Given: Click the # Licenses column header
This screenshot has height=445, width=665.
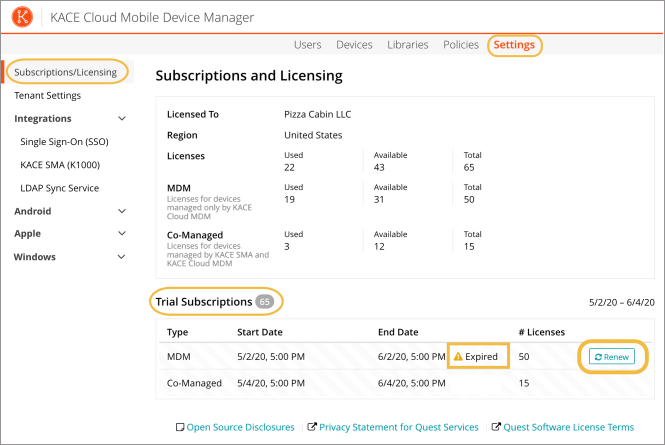Looking at the screenshot, I should point(542,332).
